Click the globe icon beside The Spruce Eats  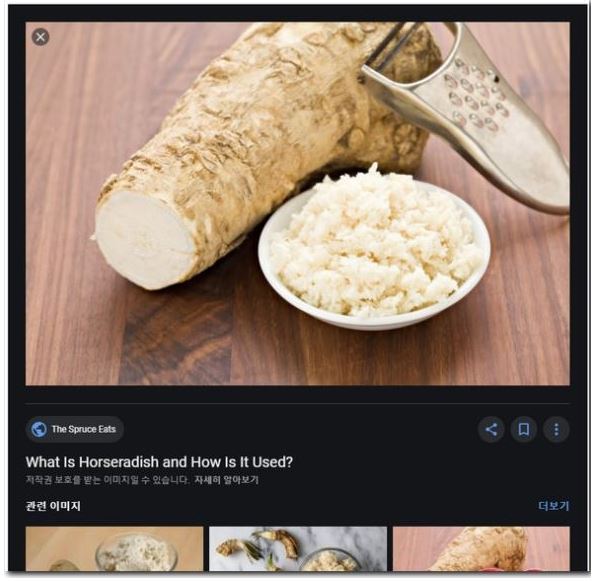coord(39,429)
